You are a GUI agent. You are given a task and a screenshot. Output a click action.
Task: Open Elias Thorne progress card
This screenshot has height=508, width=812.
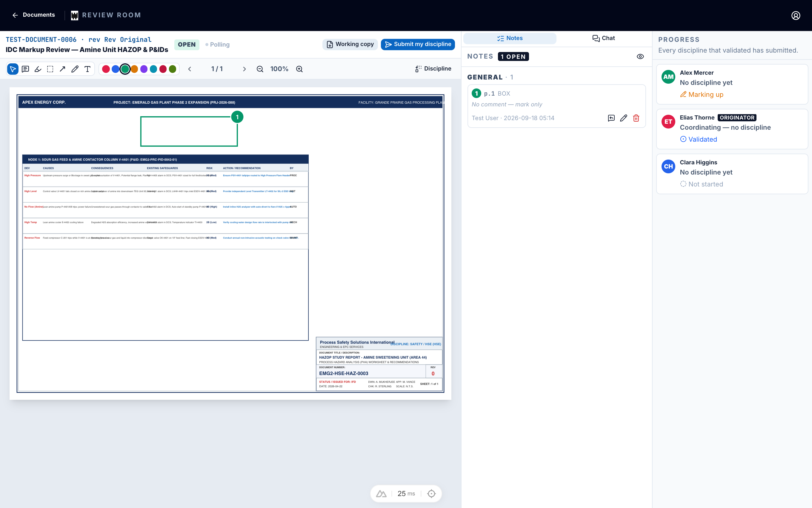tap(732, 129)
